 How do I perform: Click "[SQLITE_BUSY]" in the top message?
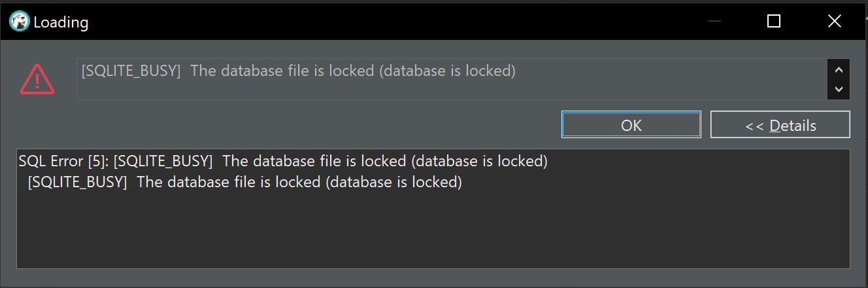[131, 71]
